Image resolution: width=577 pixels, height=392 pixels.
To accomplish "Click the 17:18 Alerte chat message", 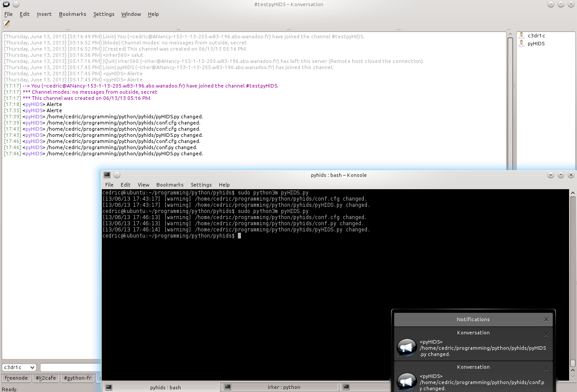I will coord(33,104).
